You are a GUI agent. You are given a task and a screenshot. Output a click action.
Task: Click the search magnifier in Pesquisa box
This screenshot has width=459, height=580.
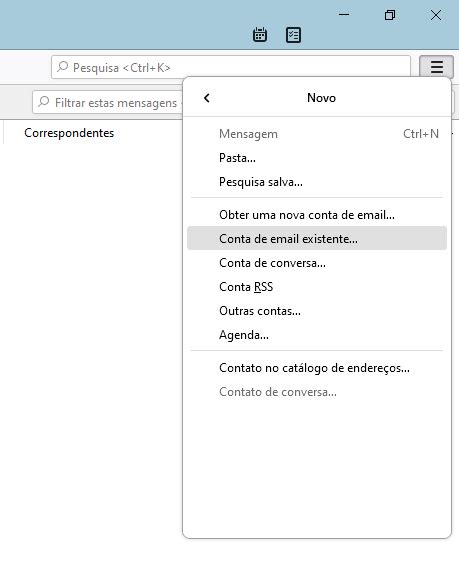63,67
